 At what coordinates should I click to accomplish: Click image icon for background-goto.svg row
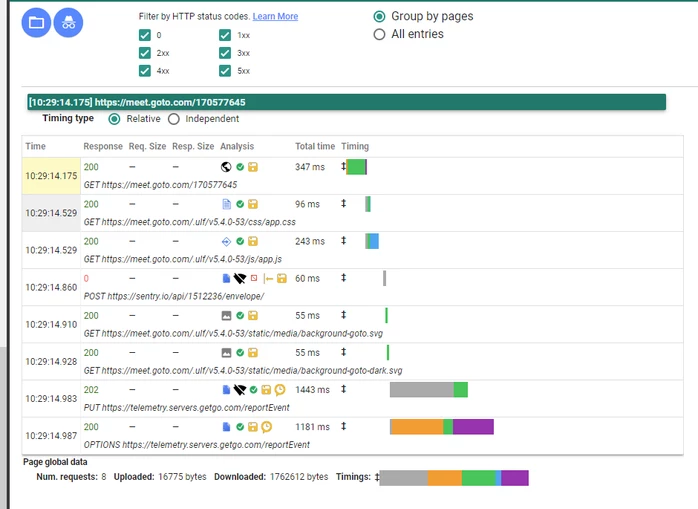pyautogui.click(x=226, y=316)
